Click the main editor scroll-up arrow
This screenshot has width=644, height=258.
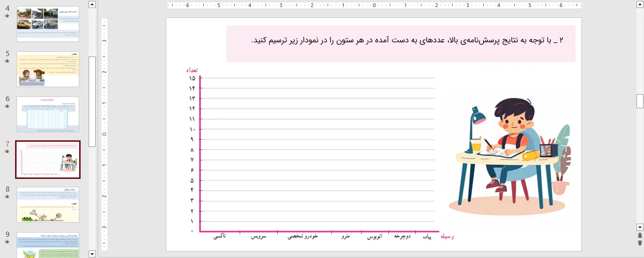tap(640, 4)
